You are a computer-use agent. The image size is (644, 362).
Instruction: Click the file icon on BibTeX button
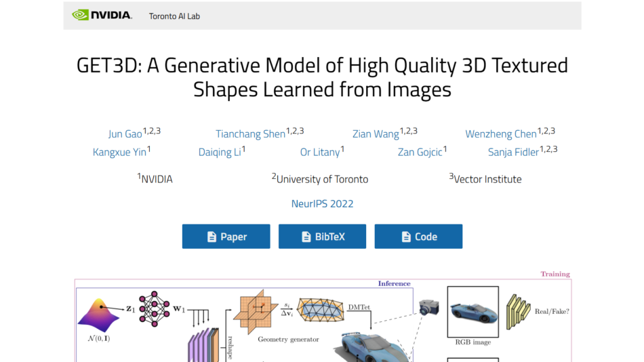pos(306,237)
